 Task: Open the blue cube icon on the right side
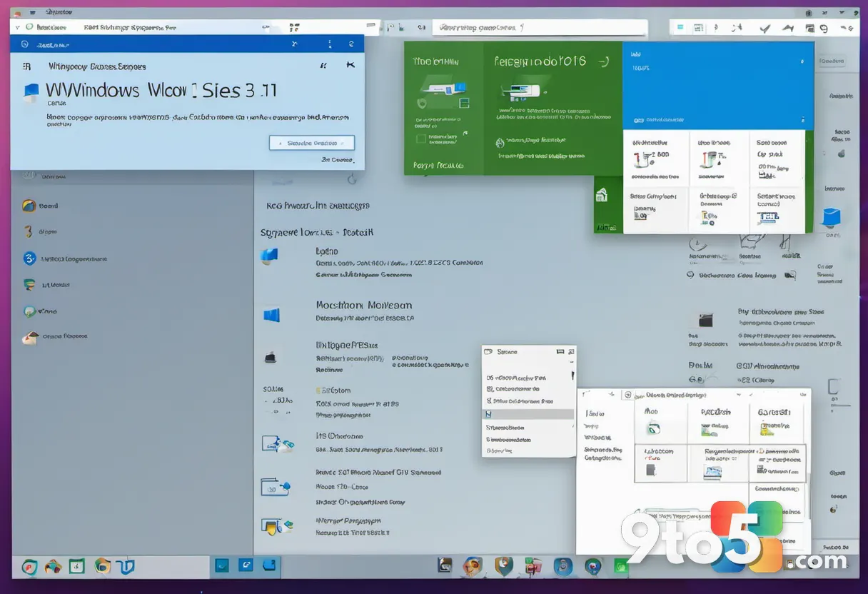pyautogui.click(x=832, y=217)
